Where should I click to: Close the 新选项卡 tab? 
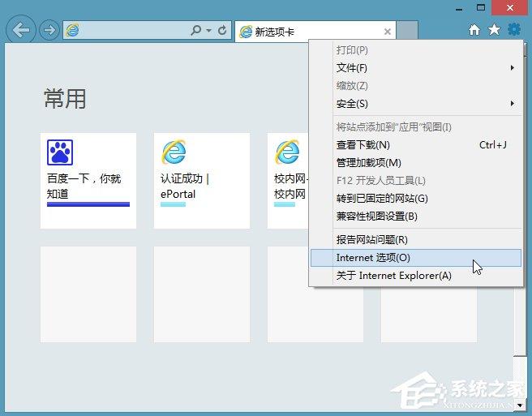click(x=388, y=32)
